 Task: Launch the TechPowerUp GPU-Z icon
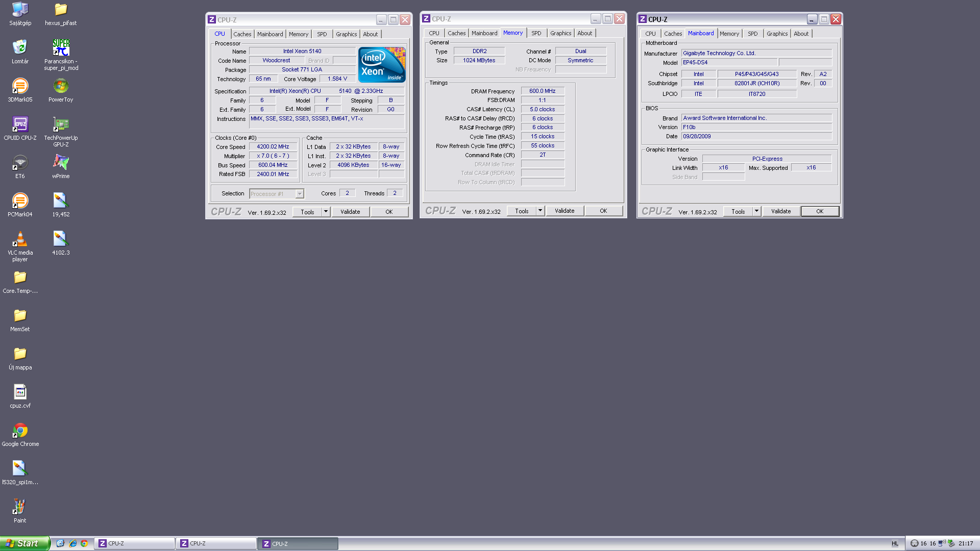[61, 124]
